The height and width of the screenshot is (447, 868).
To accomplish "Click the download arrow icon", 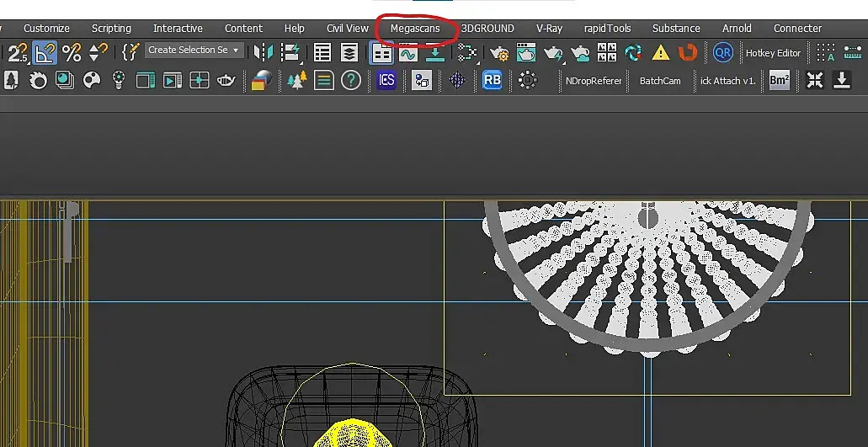I will [842, 81].
